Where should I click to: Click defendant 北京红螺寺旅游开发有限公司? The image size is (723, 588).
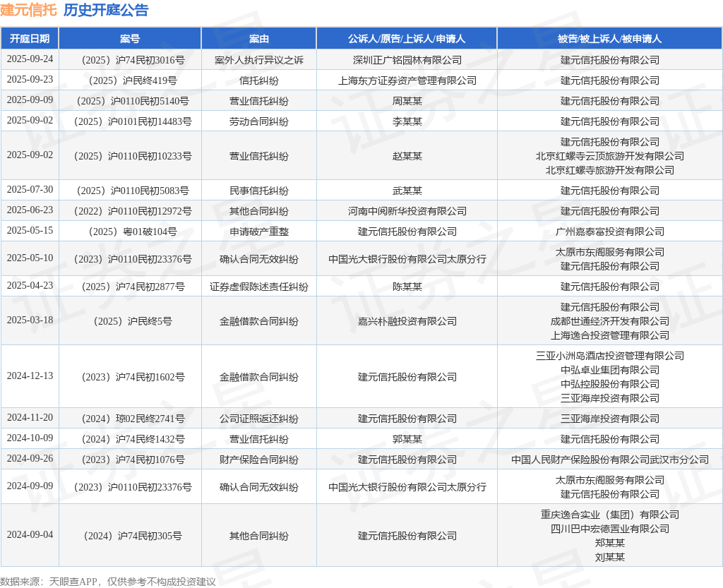click(x=609, y=170)
